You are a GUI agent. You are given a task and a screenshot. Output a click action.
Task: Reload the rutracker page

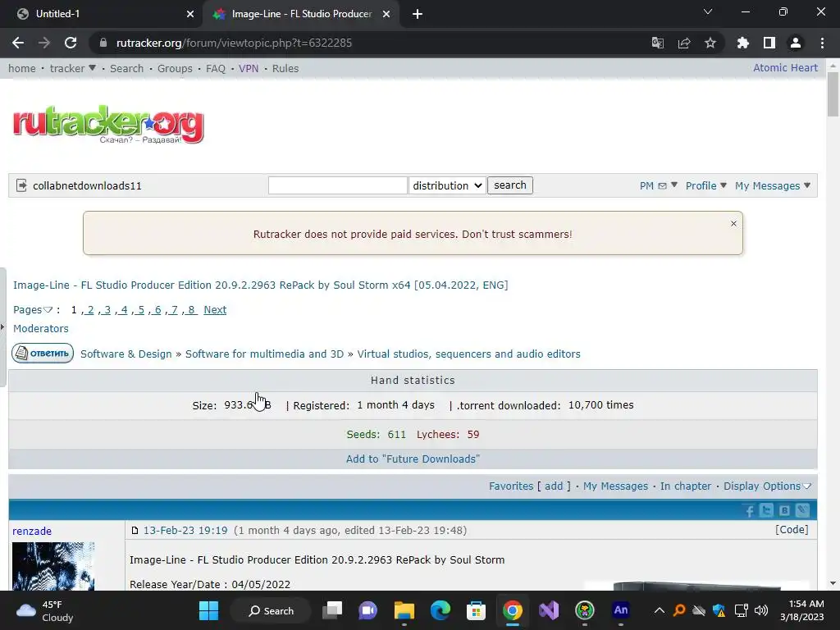coord(71,43)
